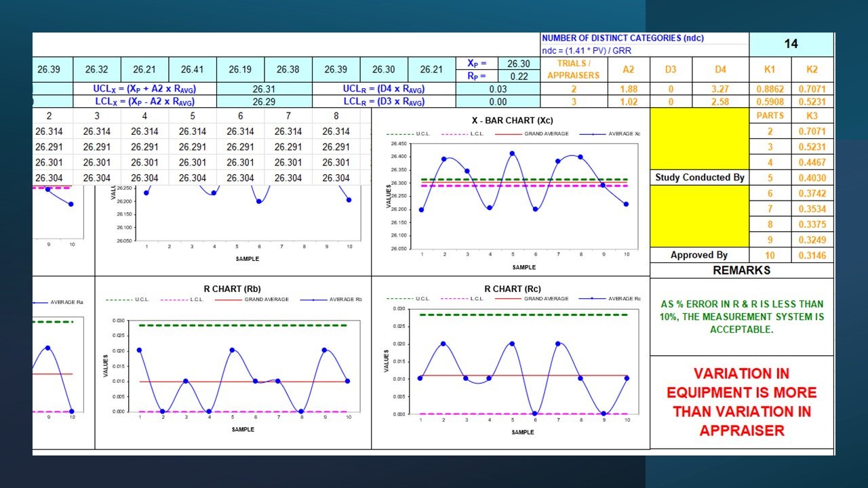Click the Study Conducted By label cell
This screenshot has height=488, width=868.
coord(699,178)
